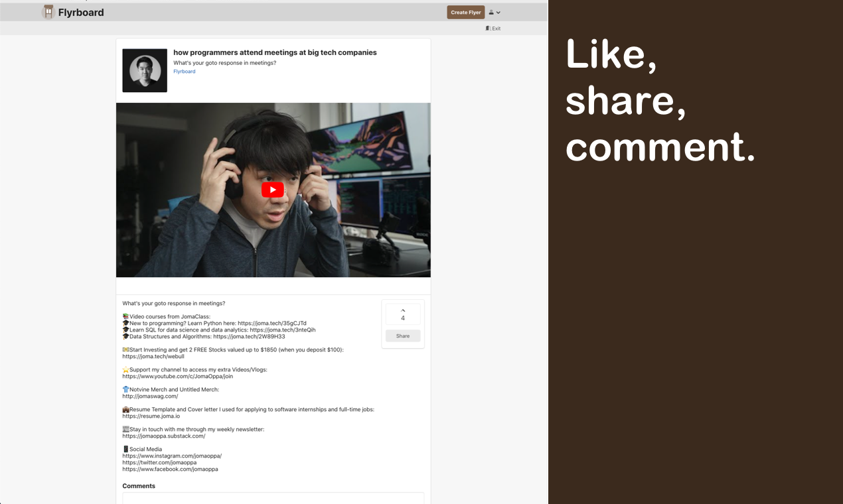Click the facebook.com/jomaoppa text

click(170, 470)
